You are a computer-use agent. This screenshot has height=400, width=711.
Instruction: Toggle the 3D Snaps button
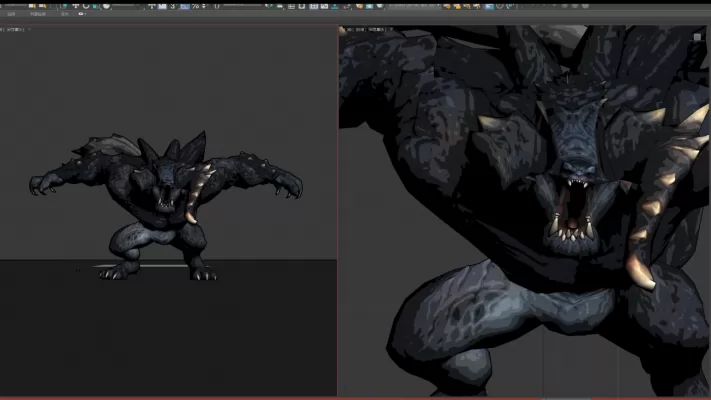(x=172, y=6)
